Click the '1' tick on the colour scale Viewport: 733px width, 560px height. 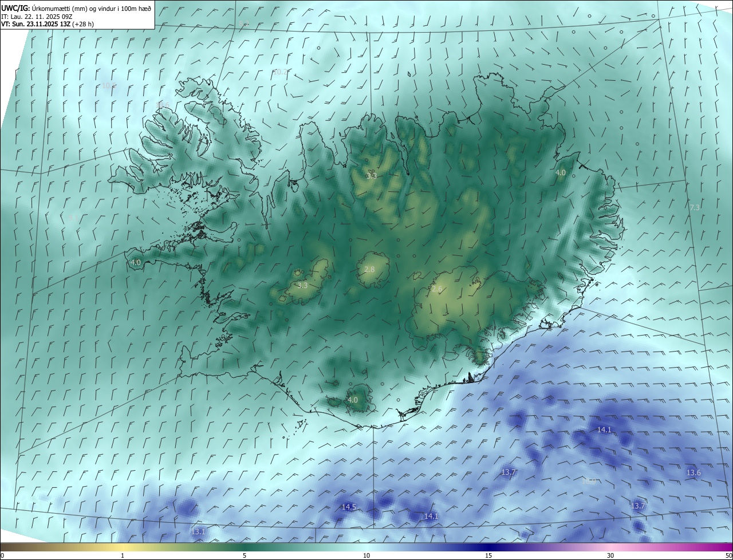click(123, 555)
